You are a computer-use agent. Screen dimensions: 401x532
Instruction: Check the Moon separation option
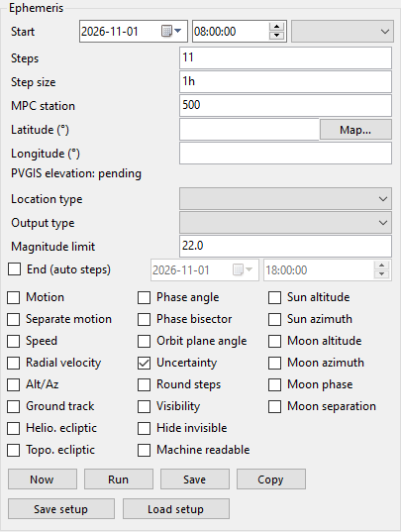[x=274, y=406]
